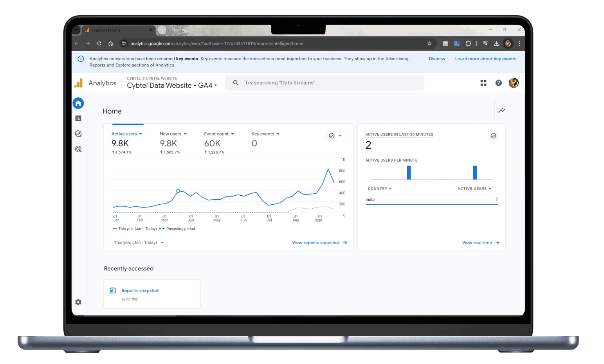604x364 pixels.
Task: Click the circled data point on the line chart
Action: coord(178,191)
